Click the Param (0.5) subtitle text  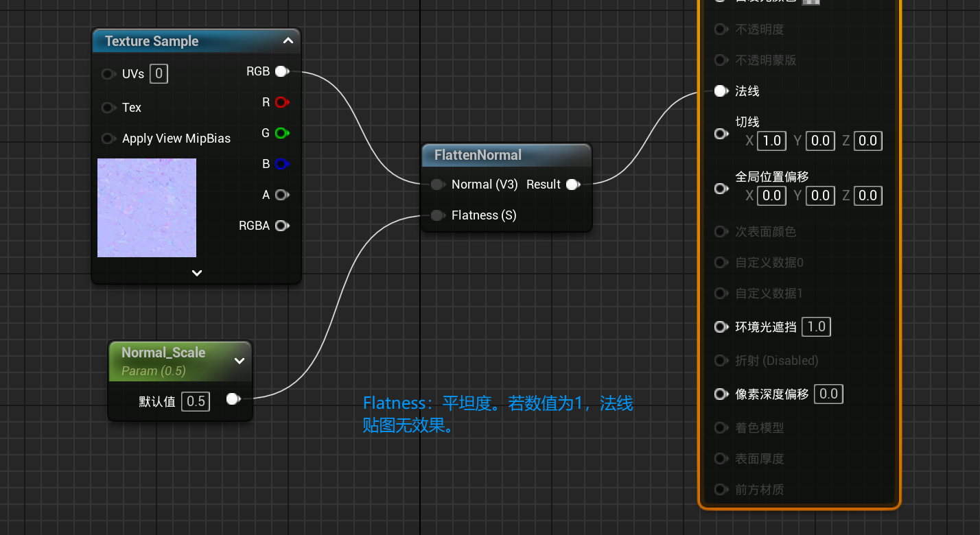154,371
